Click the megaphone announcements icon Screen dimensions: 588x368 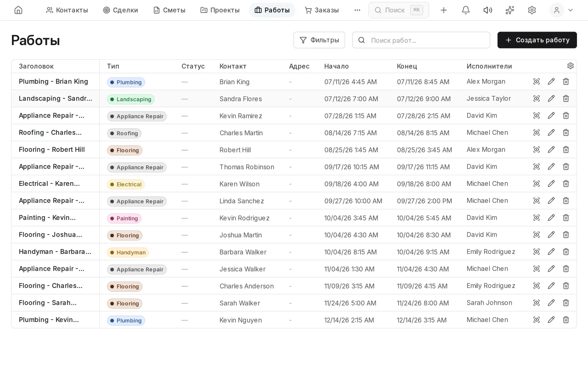coord(488,10)
